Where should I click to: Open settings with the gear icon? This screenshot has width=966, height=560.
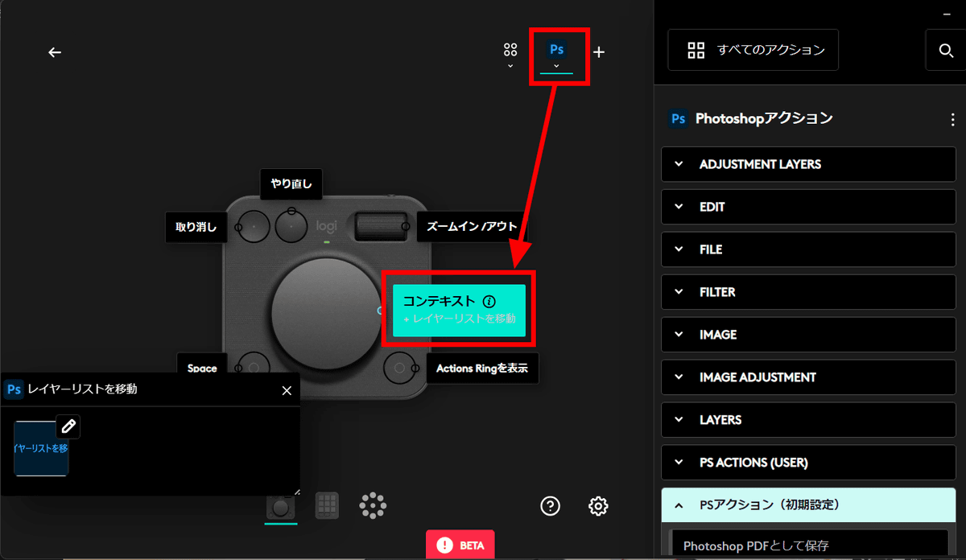(x=597, y=506)
